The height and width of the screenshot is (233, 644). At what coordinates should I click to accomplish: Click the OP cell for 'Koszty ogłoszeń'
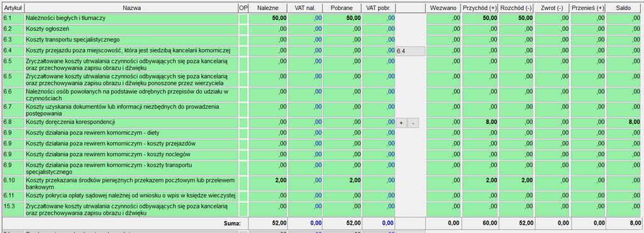pos(243,29)
